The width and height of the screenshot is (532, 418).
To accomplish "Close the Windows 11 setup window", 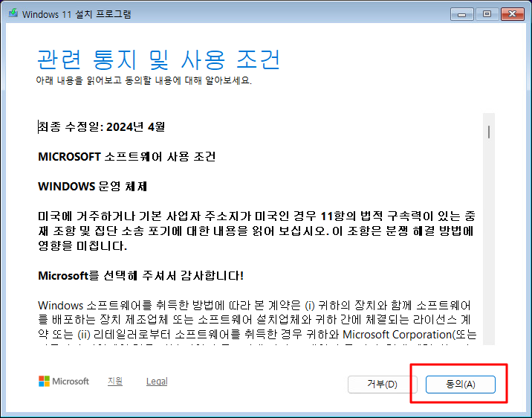I will [x=512, y=13].
